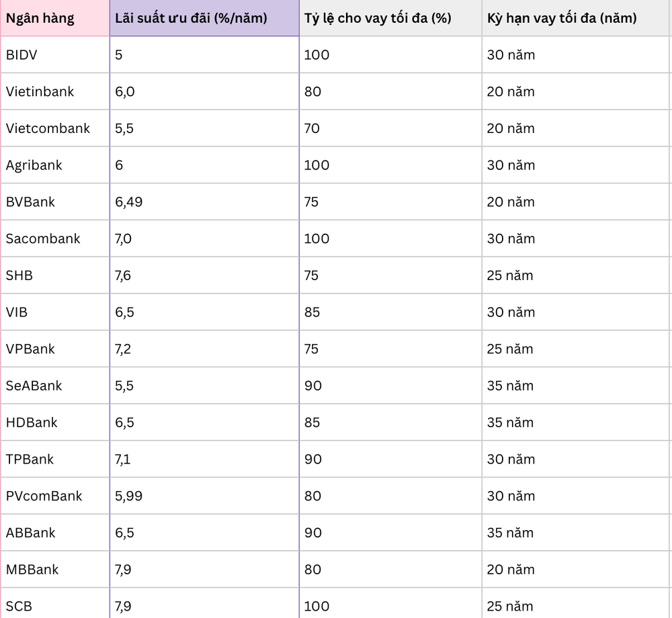Select the Vietinbank row name cell

tap(40, 91)
